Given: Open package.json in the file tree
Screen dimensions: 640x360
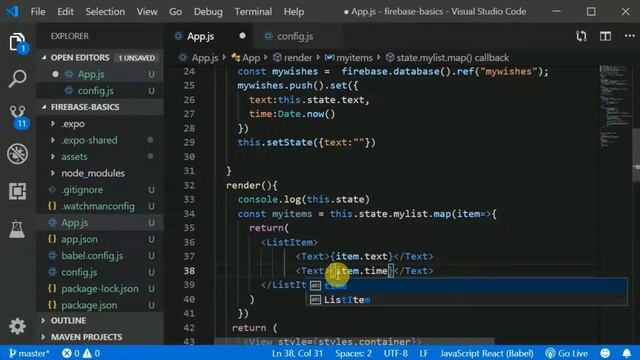Looking at the screenshot, I should [x=100, y=305].
